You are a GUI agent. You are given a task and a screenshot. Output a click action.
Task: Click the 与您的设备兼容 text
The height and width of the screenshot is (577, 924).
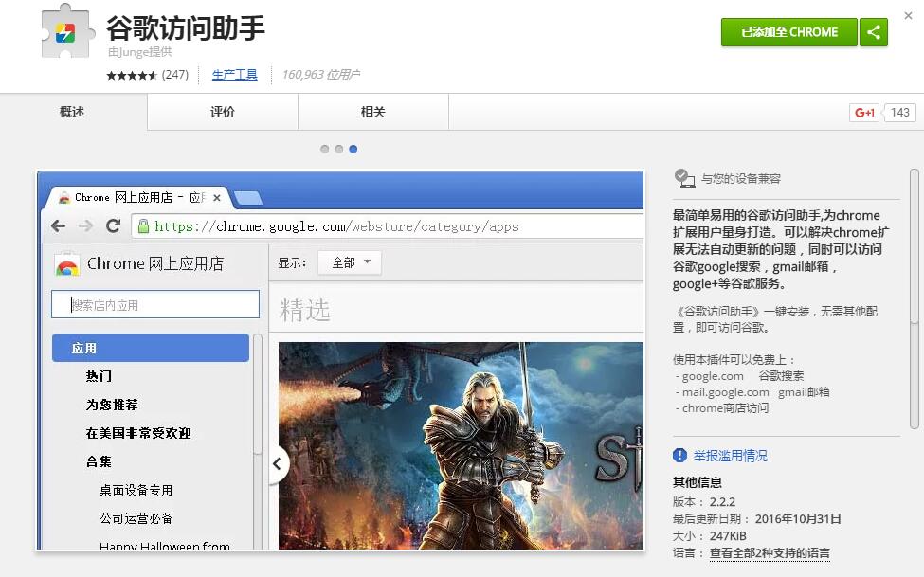coord(741,178)
